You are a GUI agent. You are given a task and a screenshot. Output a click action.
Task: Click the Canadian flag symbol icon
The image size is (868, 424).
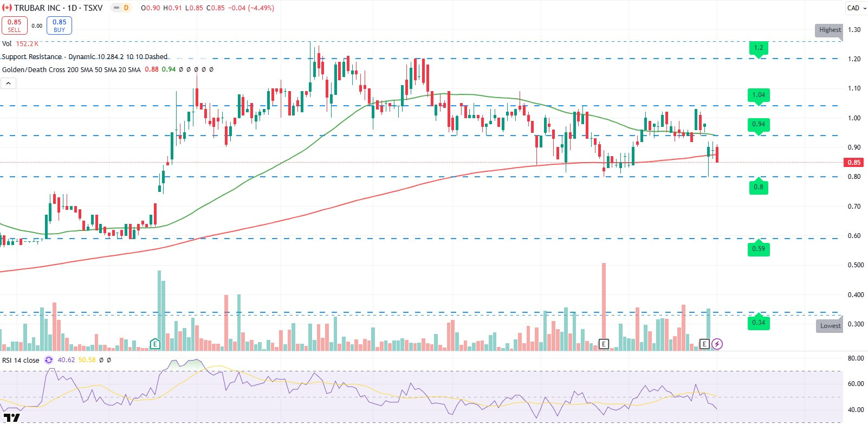pos(7,8)
